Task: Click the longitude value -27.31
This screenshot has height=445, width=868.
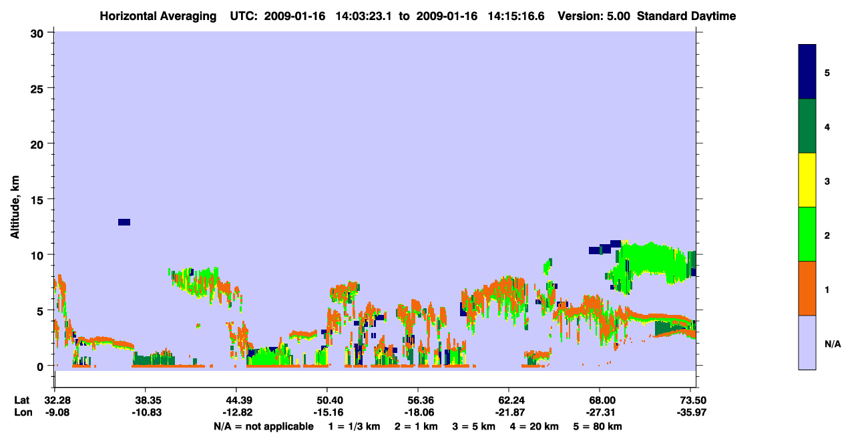Action: [x=600, y=412]
